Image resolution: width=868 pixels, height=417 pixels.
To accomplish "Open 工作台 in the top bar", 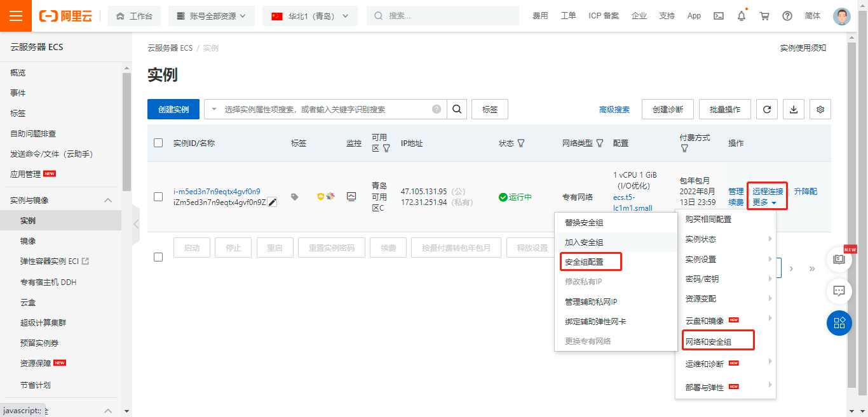I will pos(134,16).
